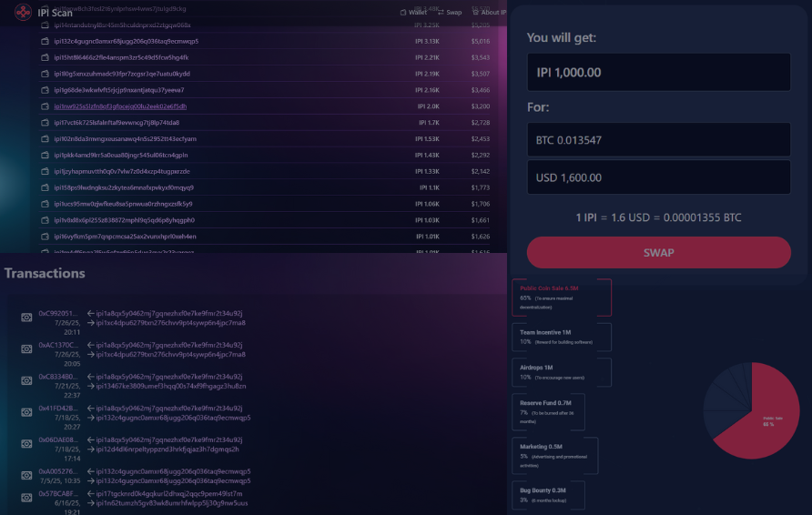The image size is (812, 515).
Task: Click transaction icon for 0xC992051 entry
Action: 26,318
